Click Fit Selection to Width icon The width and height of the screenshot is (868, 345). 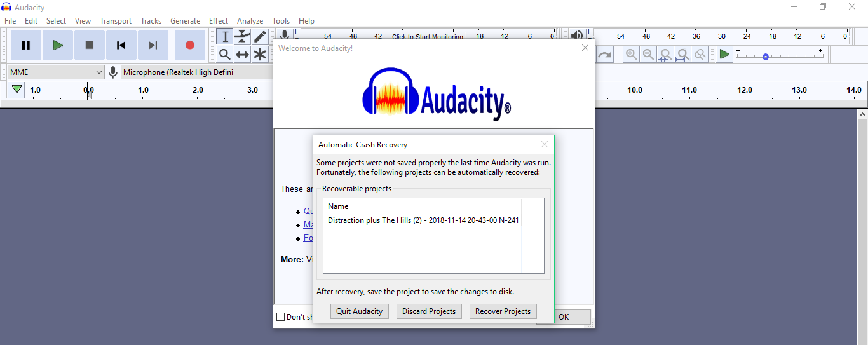(x=665, y=55)
